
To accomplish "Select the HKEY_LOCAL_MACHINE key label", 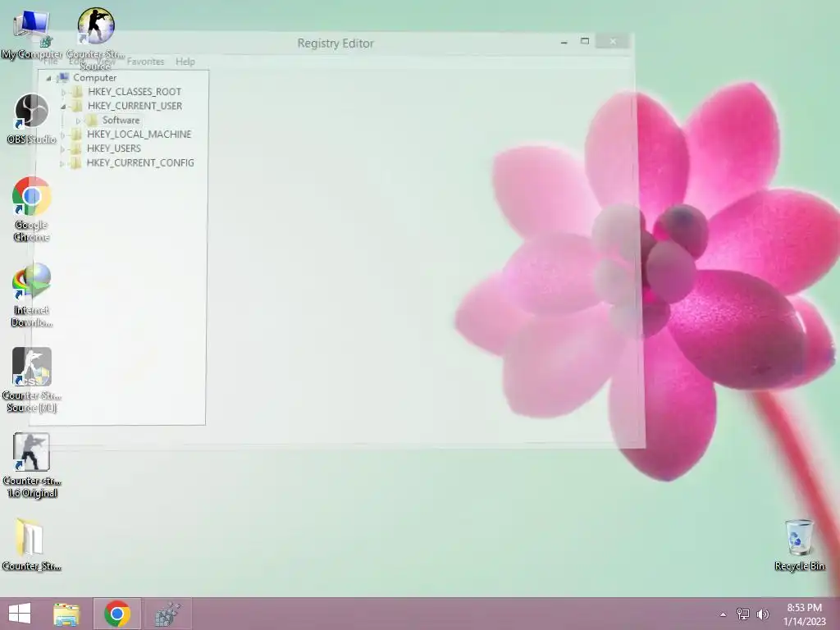I will [x=139, y=135].
